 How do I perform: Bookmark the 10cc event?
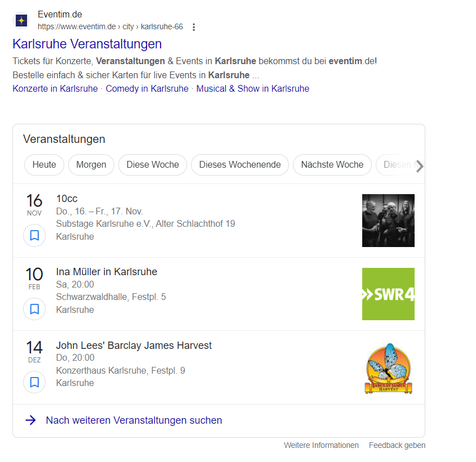[x=34, y=235]
